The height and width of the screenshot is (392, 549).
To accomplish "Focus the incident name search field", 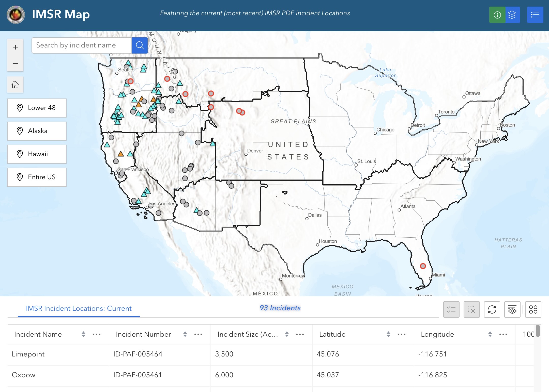I will point(82,45).
